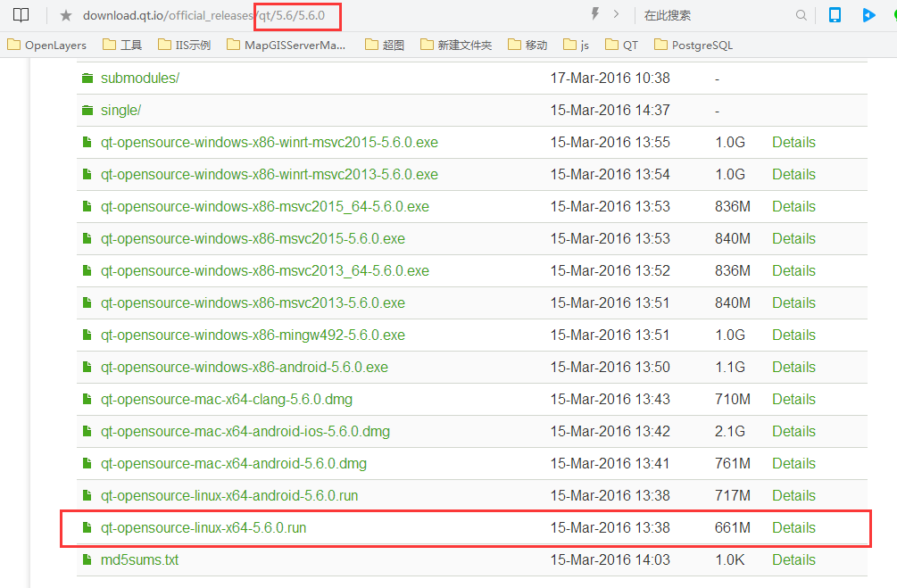Click file icon beside mingw492 installer
The width and height of the screenshot is (897, 588).
87,335
